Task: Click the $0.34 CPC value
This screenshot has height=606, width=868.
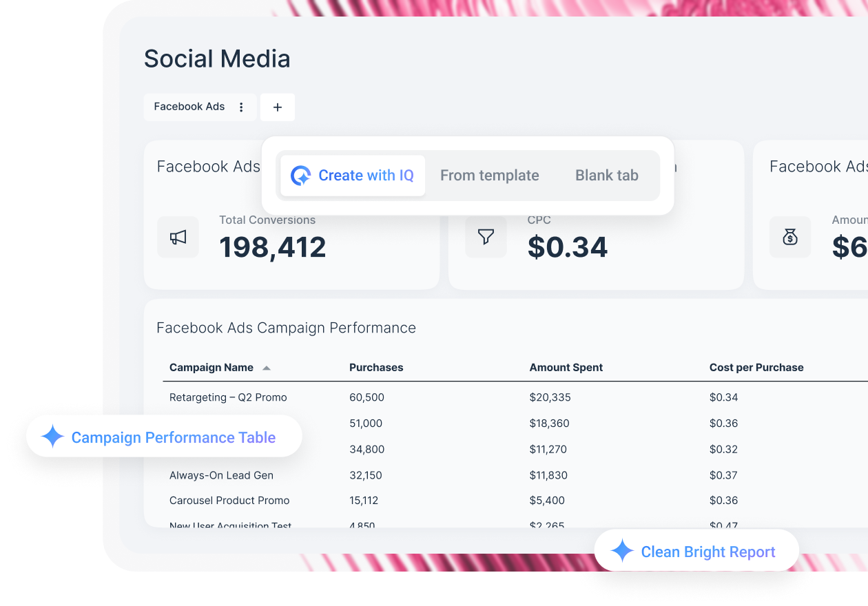Action: pyautogui.click(x=568, y=247)
